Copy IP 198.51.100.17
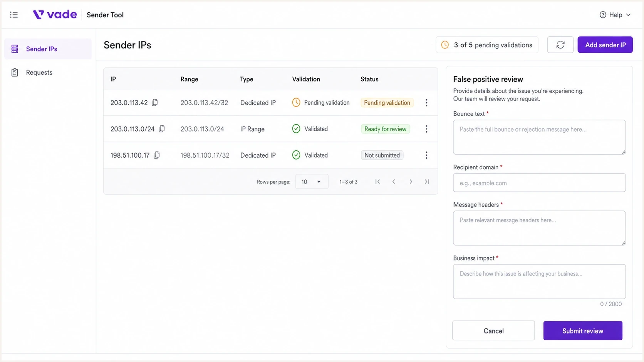The image size is (644, 362). click(157, 155)
